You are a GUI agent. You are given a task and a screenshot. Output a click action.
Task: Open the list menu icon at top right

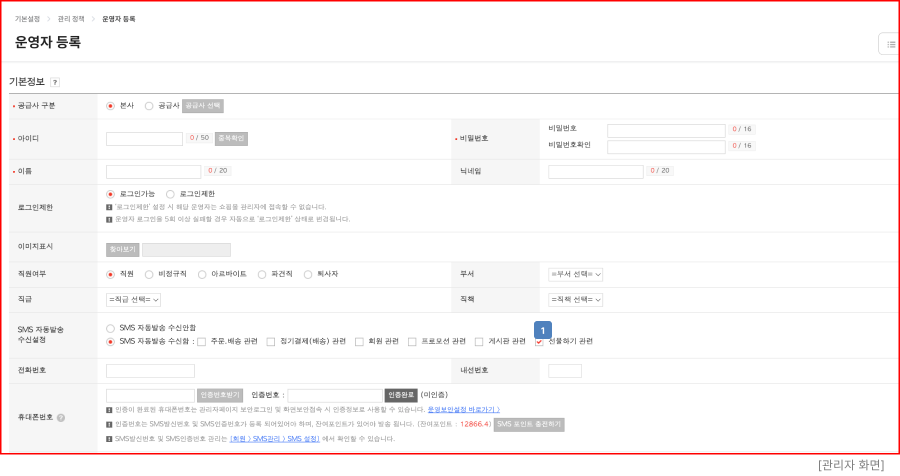pos(888,43)
